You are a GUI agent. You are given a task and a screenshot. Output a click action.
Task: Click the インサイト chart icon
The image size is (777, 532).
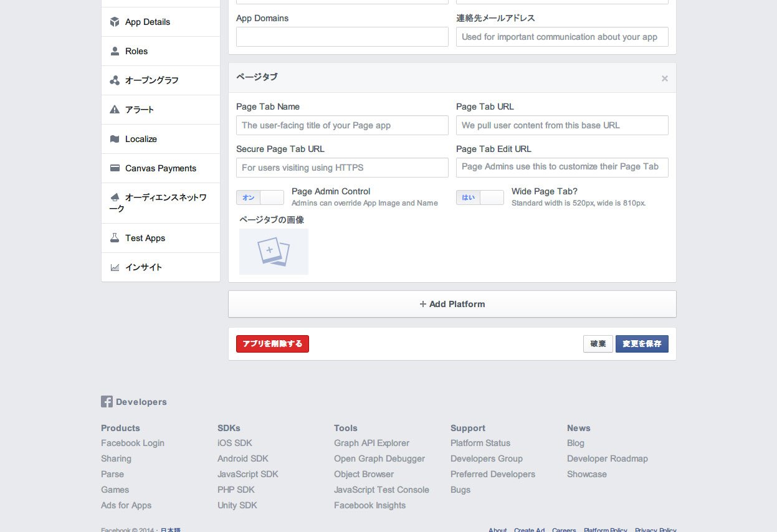(115, 267)
